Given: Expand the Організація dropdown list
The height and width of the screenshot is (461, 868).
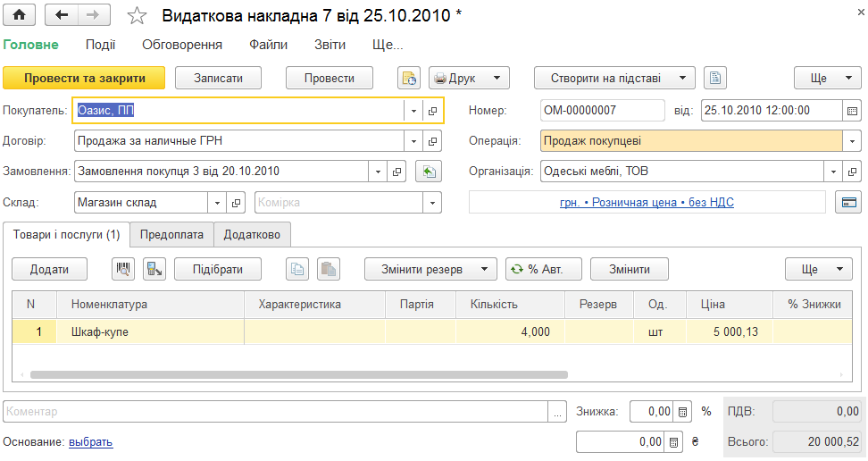Looking at the screenshot, I should point(833,172).
